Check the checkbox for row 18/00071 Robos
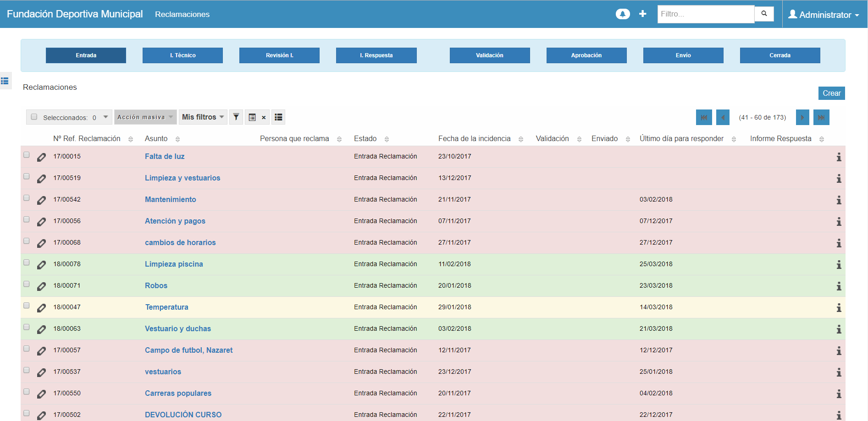The image size is (868, 421). click(27, 283)
